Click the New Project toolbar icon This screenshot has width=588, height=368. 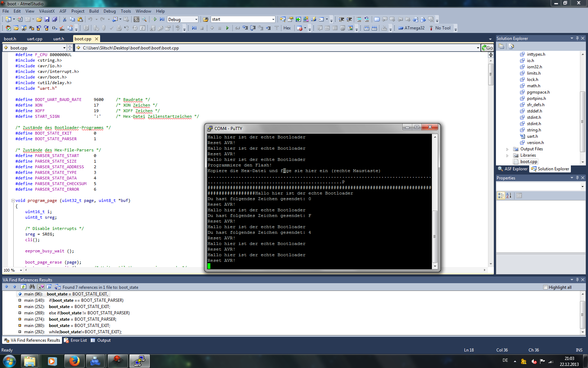(x=8, y=19)
